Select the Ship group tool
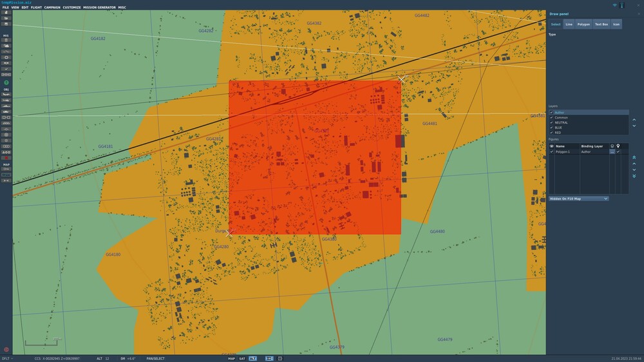This screenshot has height=362, width=644. tap(6, 106)
